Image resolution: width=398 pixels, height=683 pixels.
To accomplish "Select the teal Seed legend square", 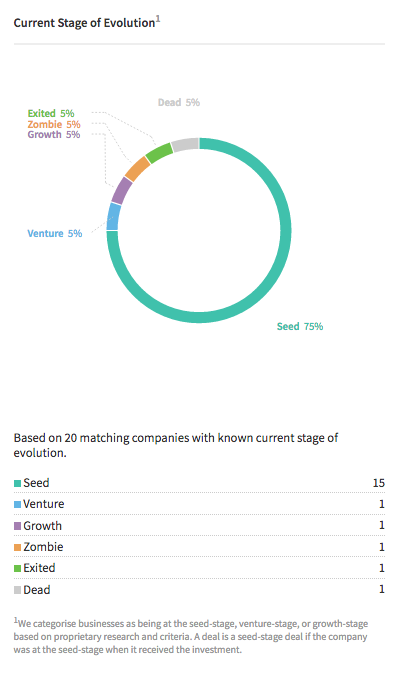I will 17,483.
